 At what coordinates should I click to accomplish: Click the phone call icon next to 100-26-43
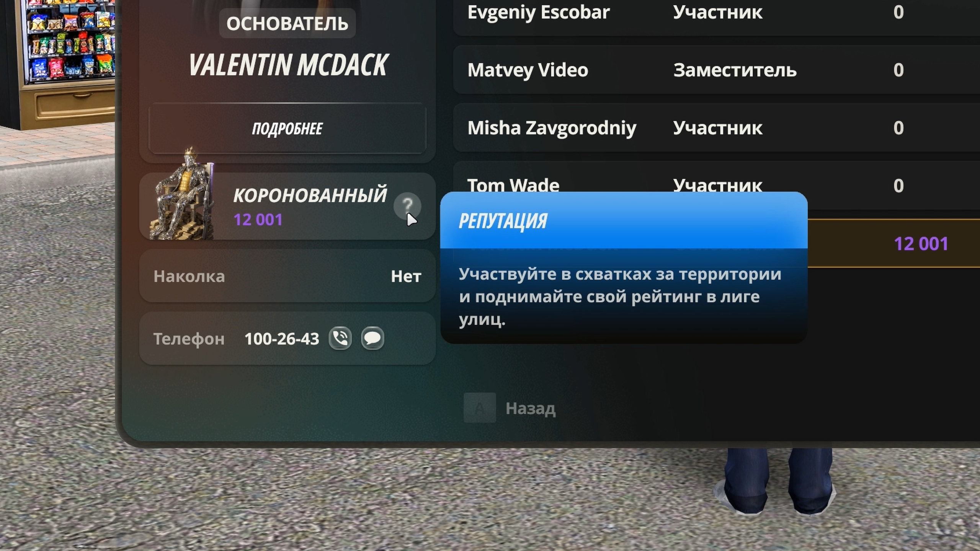click(340, 338)
